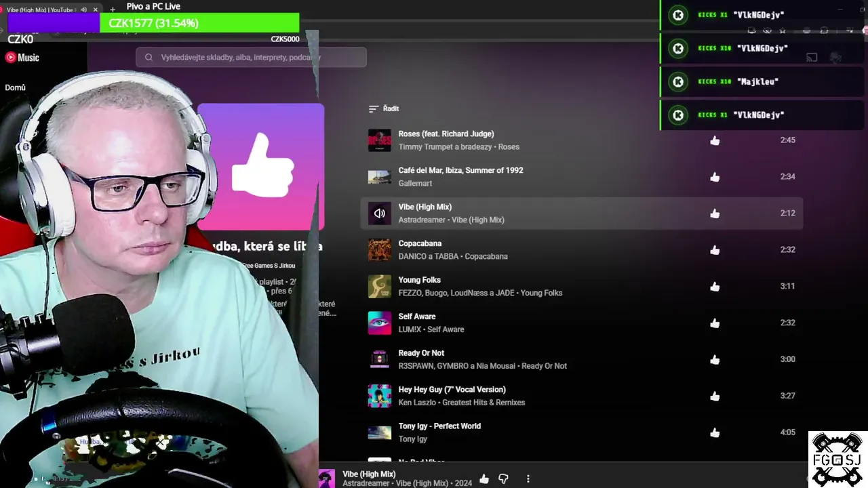Click the 3:00 duration of Ready Or Not
The width and height of the screenshot is (868, 488).
(787, 360)
